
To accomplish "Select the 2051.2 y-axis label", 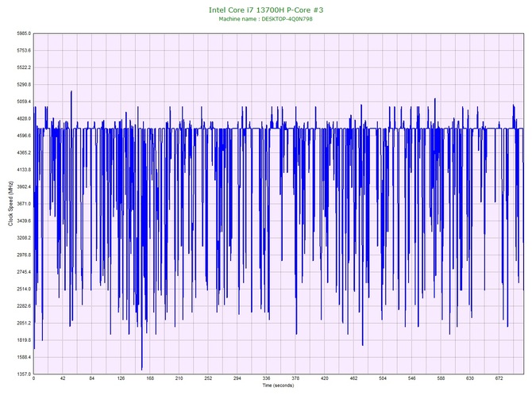I will coord(24,323).
